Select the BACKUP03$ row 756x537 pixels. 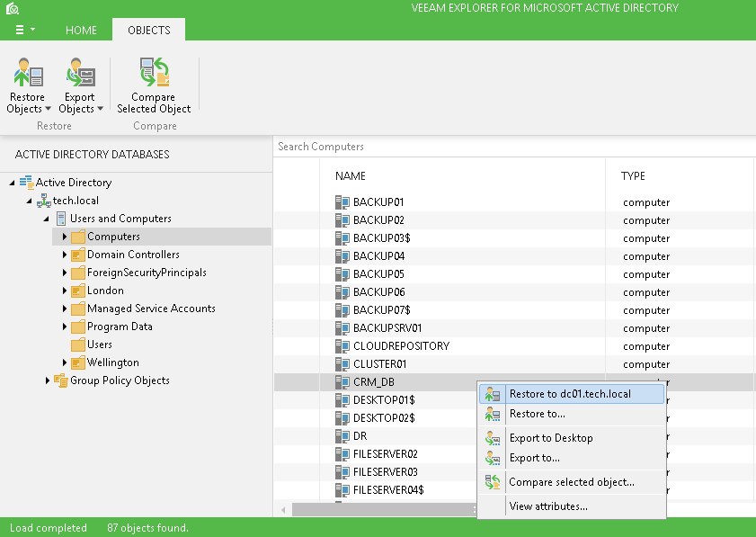click(514, 238)
